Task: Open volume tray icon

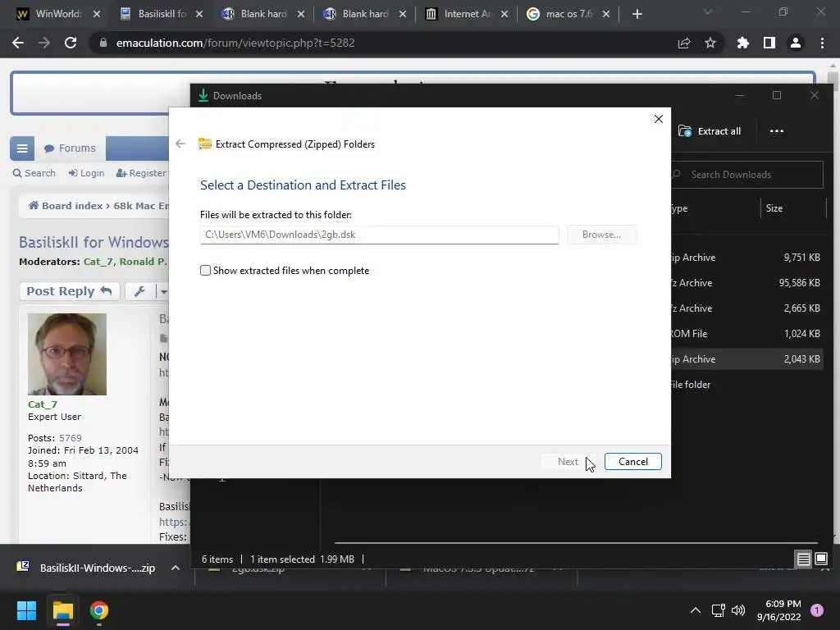Action: (738, 610)
